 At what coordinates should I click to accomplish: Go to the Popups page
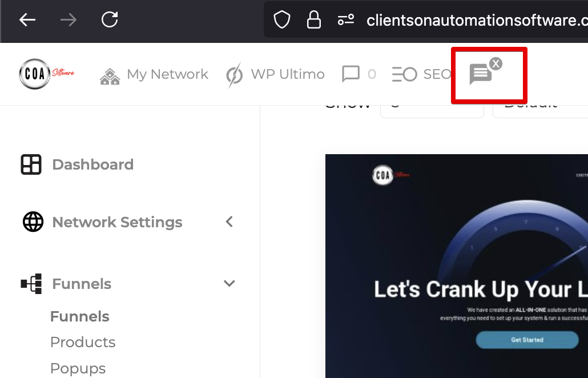[78, 368]
